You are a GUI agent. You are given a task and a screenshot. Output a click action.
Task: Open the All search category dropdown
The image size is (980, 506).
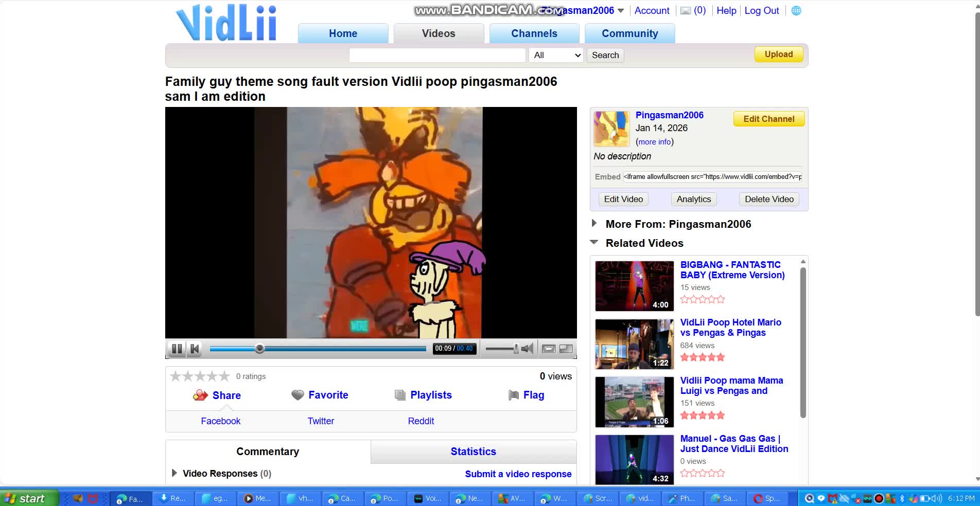(555, 55)
